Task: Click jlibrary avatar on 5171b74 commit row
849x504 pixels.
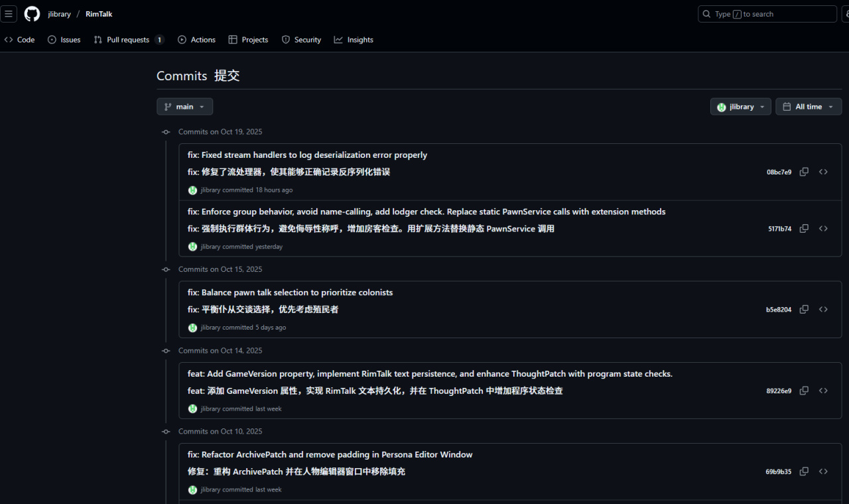Action: tap(192, 247)
